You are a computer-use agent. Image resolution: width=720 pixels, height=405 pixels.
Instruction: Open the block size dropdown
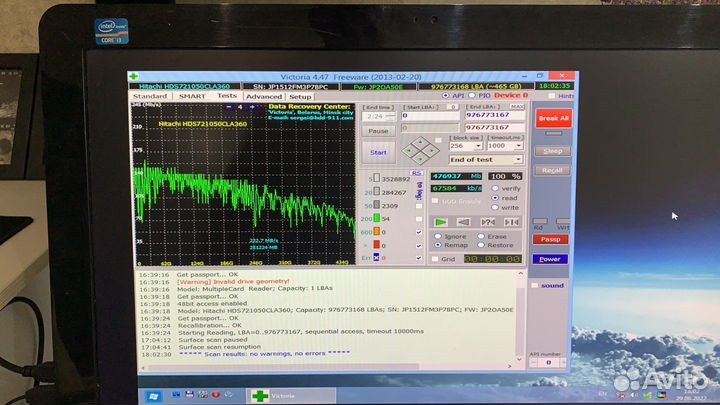tap(478, 146)
